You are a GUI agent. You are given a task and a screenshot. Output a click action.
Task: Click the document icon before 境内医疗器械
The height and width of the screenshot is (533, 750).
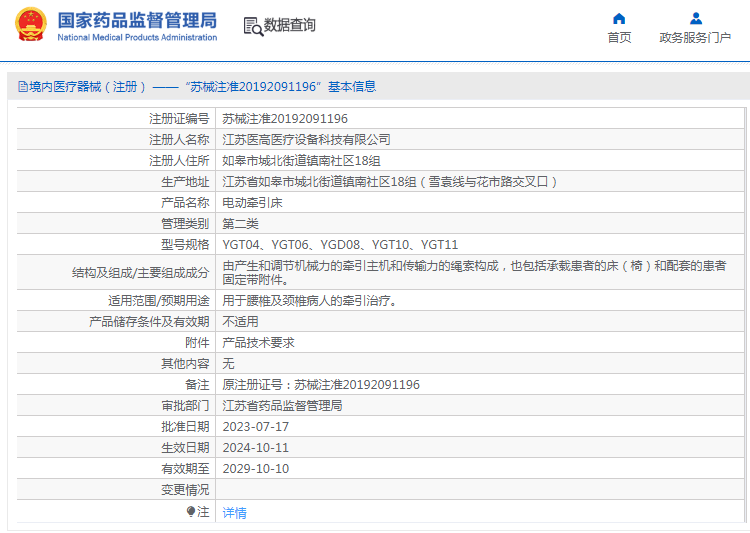point(22,87)
